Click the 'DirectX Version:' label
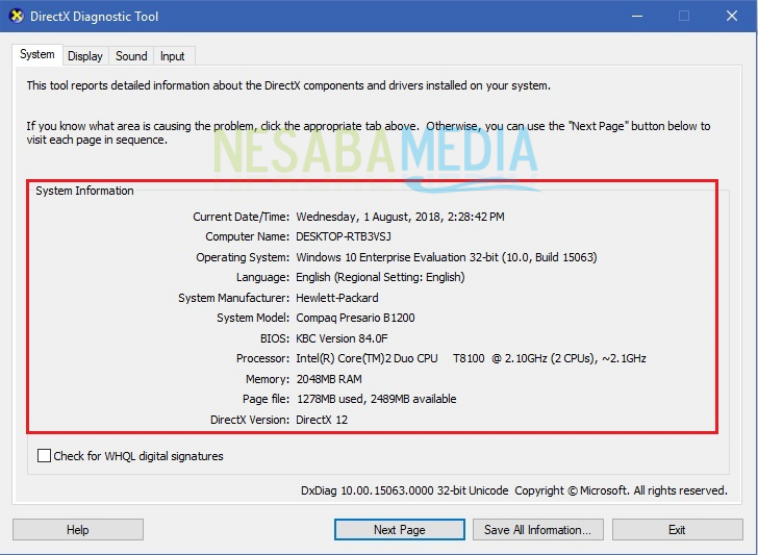The height and width of the screenshot is (555, 758). [250, 420]
